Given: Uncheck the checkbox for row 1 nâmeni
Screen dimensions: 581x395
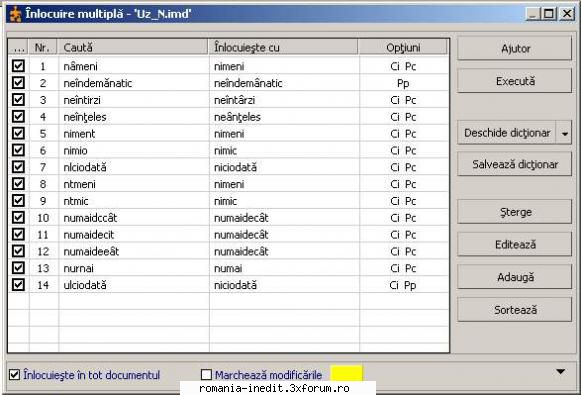Looking at the screenshot, I should 18,66.
